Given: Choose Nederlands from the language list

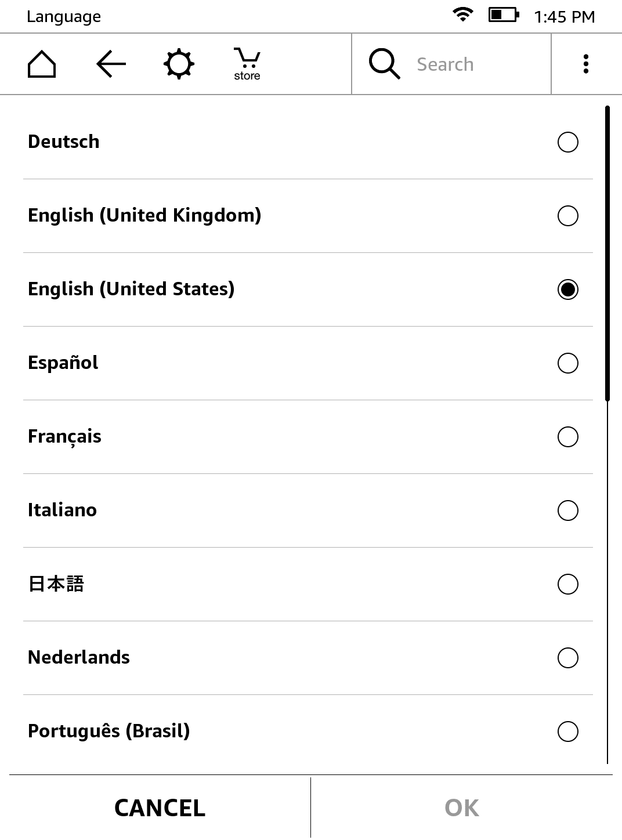Looking at the screenshot, I should 567,658.
